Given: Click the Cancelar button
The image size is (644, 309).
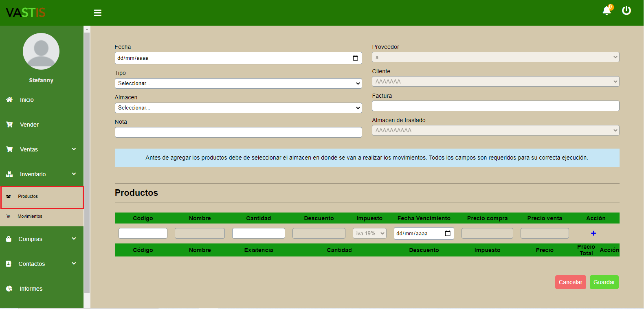Looking at the screenshot, I should [x=570, y=282].
